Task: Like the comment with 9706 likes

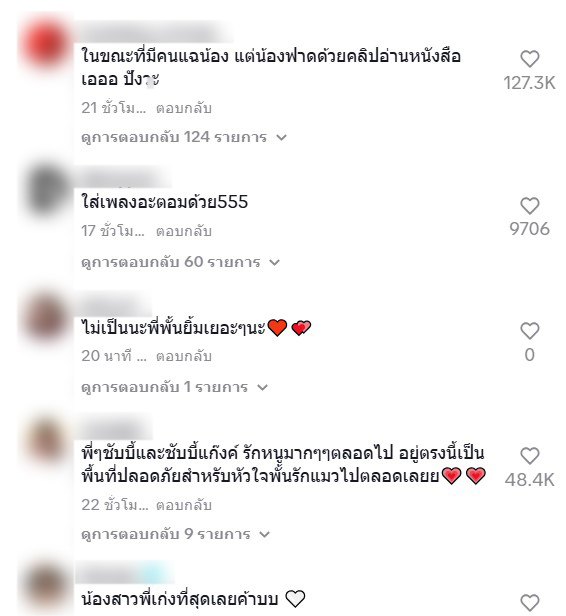Action: click(529, 206)
